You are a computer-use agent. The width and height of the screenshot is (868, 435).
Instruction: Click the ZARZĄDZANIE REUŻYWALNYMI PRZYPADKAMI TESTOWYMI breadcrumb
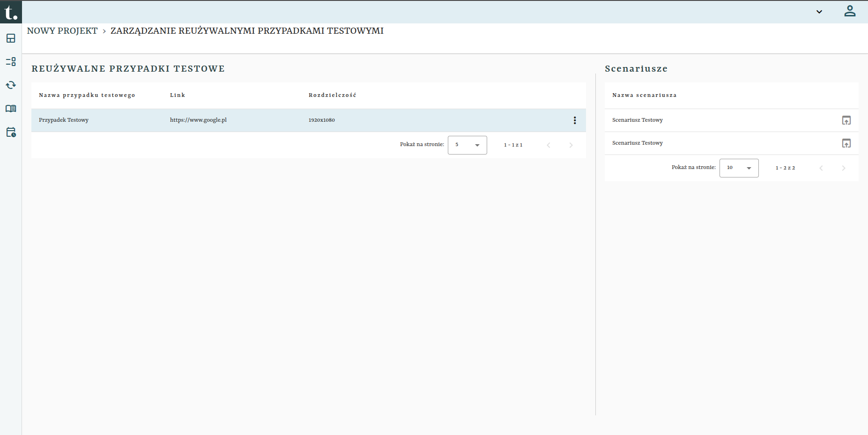pyautogui.click(x=247, y=31)
